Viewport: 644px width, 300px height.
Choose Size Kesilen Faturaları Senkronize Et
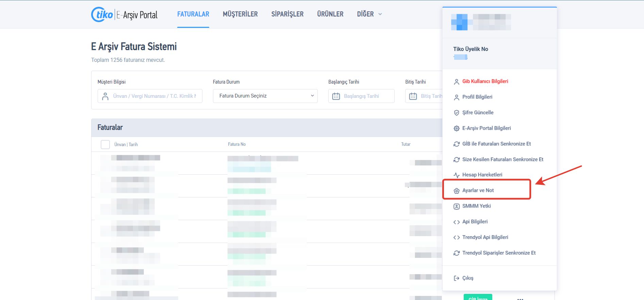[503, 159]
